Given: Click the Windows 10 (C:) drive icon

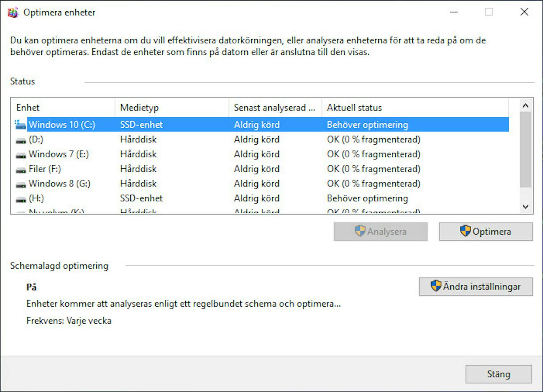Looking at the screenshot, I should click(20, 125).
